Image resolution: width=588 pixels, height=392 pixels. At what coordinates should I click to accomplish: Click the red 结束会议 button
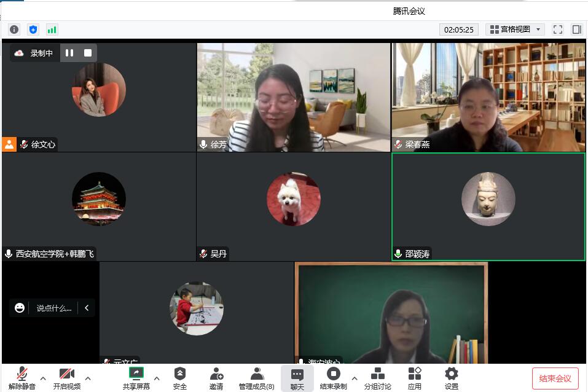point(555,378)
